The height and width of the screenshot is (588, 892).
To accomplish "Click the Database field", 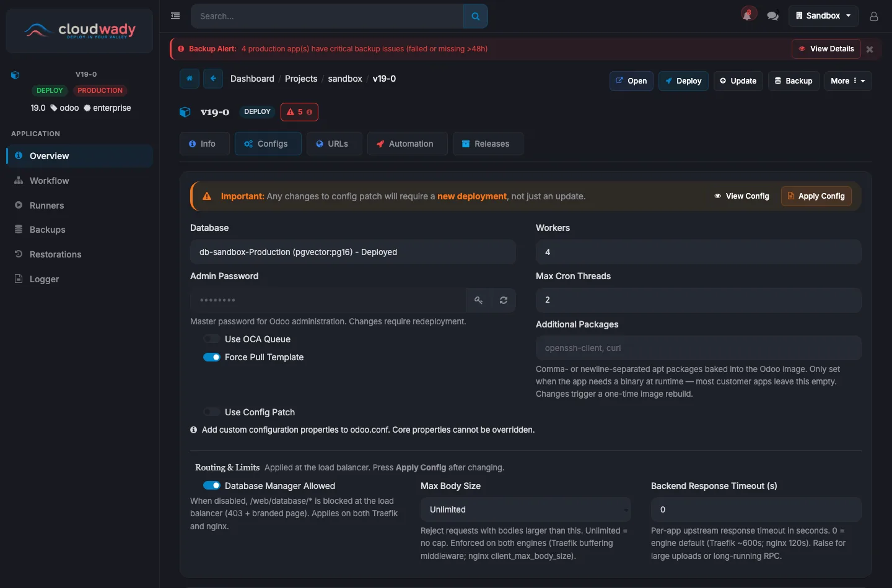I will 353,252.
